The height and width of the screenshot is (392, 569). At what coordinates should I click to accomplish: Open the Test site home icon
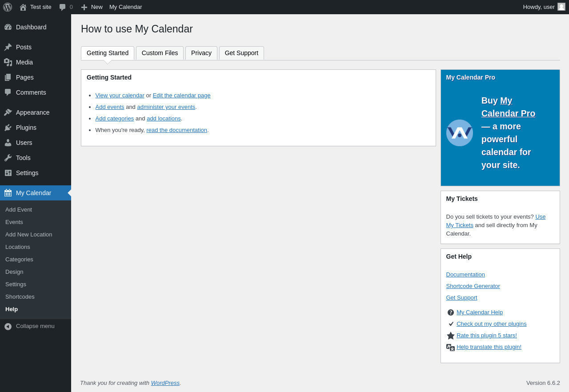point(23,7)
